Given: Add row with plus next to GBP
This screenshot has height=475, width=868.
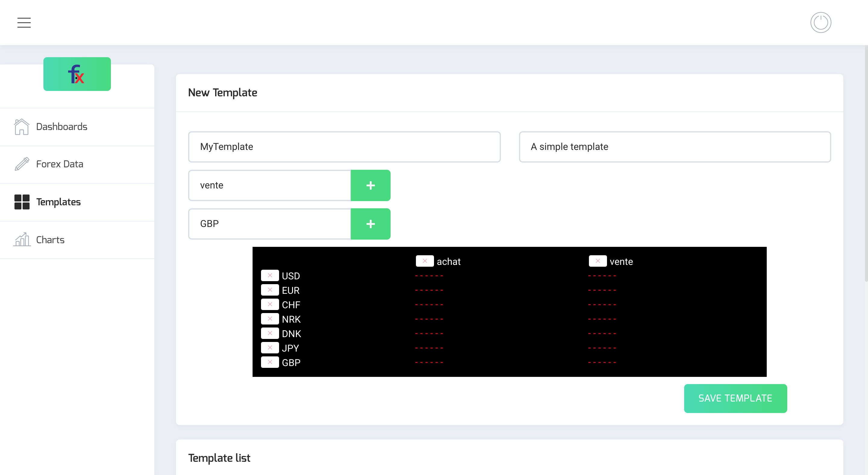Looking at the screenshot, I should click(370, 224).
